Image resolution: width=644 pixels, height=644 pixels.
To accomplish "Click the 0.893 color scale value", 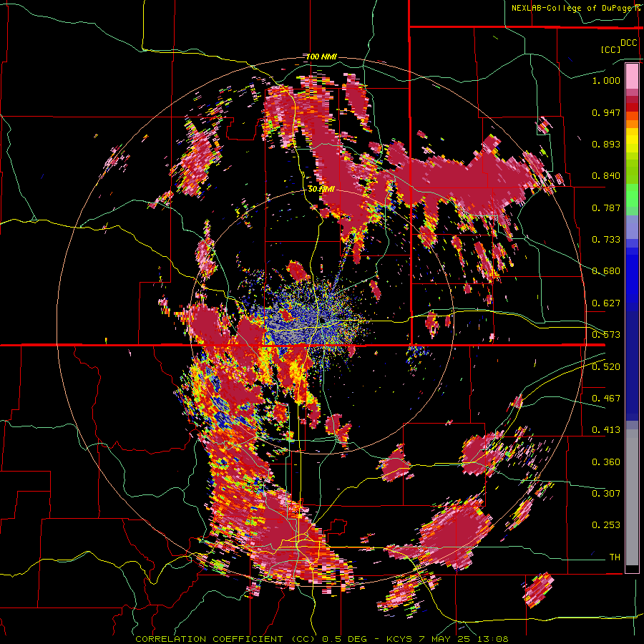I will [606, 144].
